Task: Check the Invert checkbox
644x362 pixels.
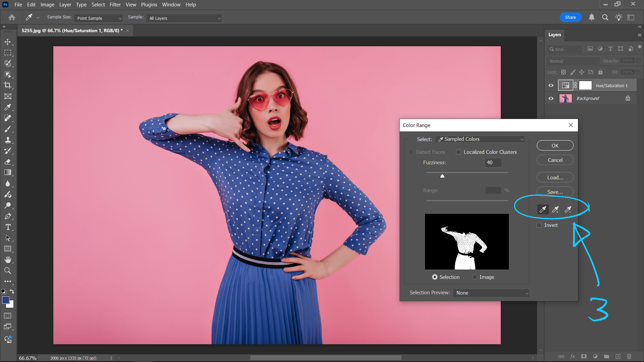Action: coord(539,225)
